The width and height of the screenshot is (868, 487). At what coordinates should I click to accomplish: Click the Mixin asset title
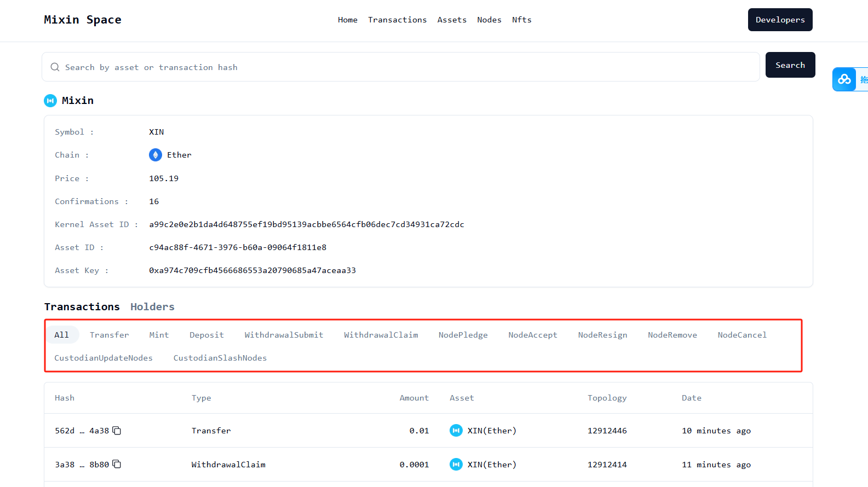coord(78,101)
